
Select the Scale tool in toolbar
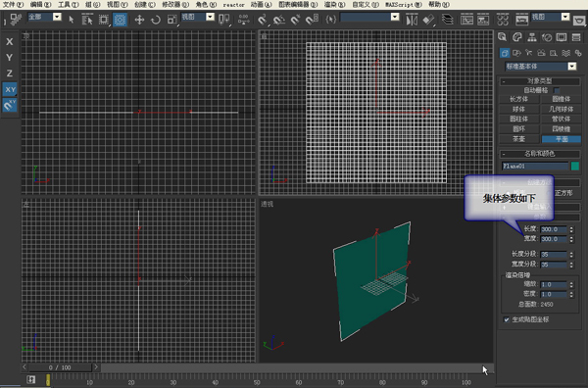[x=171, y=20]
